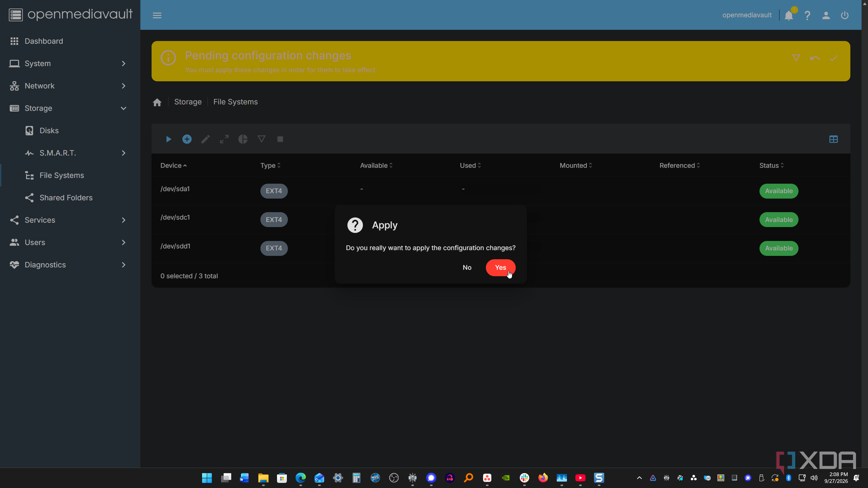868x488 pixels.
Task: Click the home breadcrumb icon
Action: click(x=157, y=102)
